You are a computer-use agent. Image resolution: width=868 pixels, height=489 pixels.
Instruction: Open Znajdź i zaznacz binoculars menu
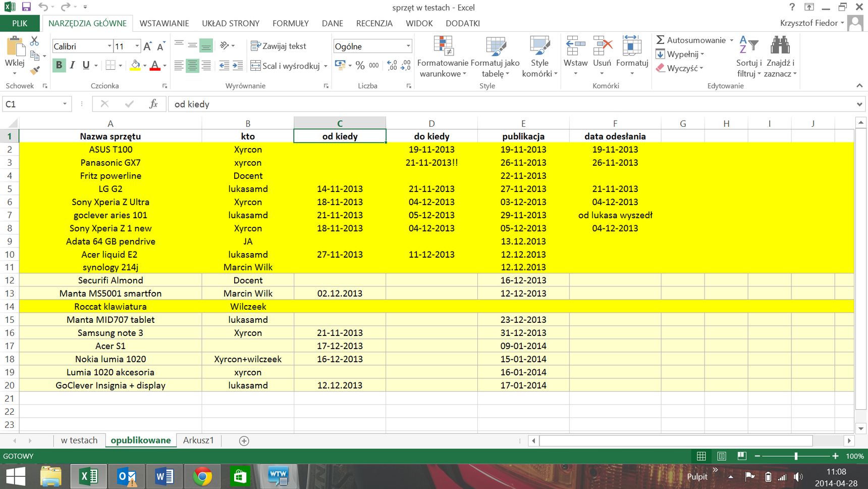tap(780, 57)
